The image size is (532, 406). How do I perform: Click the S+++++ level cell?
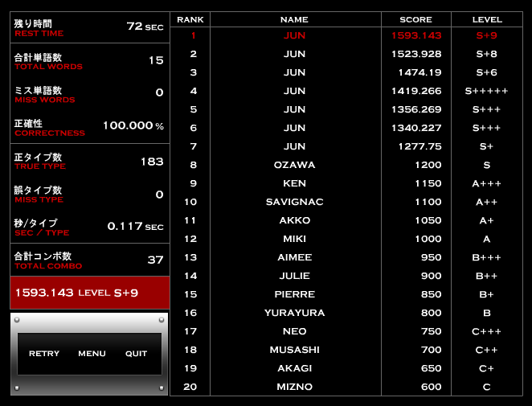(486, 91)
